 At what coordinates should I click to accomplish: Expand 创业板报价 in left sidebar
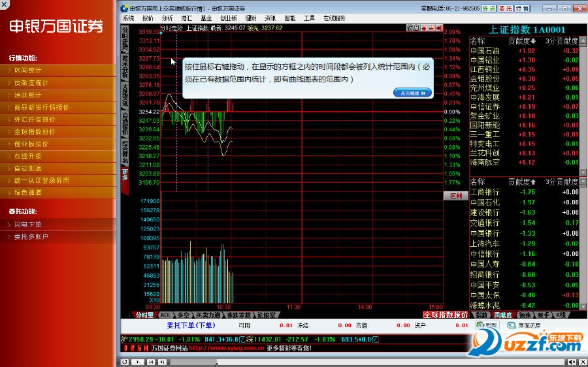pyautogui.click(x=57, y=144)
